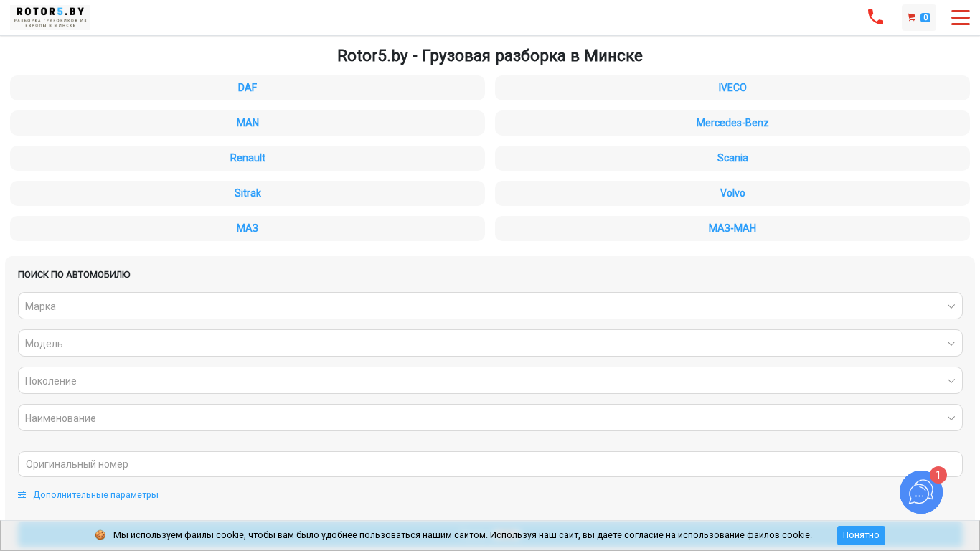The height and width of the screenshot is (551, 980).
Task: Open the Volvo category
Action: (732, 193)
